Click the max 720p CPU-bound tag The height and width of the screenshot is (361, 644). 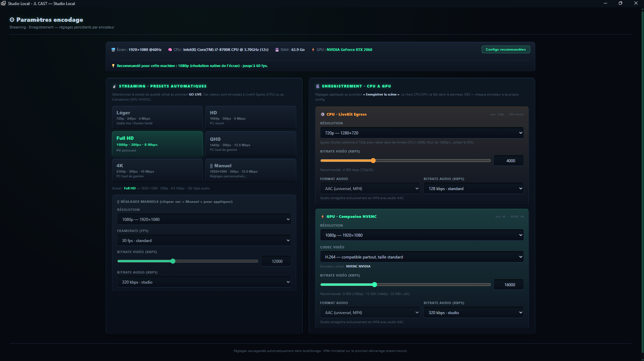(x=507, y=114)
